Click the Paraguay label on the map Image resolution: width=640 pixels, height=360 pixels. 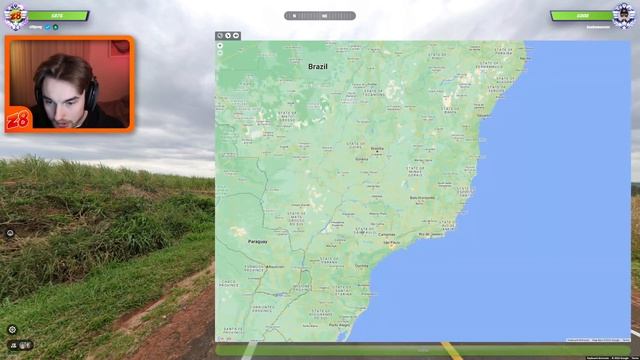[x=258, y=242]
